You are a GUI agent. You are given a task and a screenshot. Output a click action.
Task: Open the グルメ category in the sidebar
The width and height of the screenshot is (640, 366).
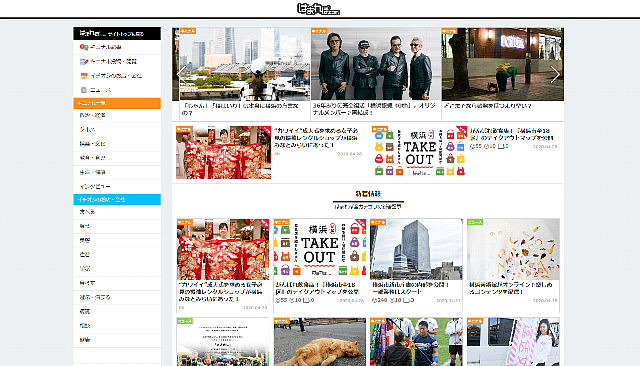pos(117,129)
